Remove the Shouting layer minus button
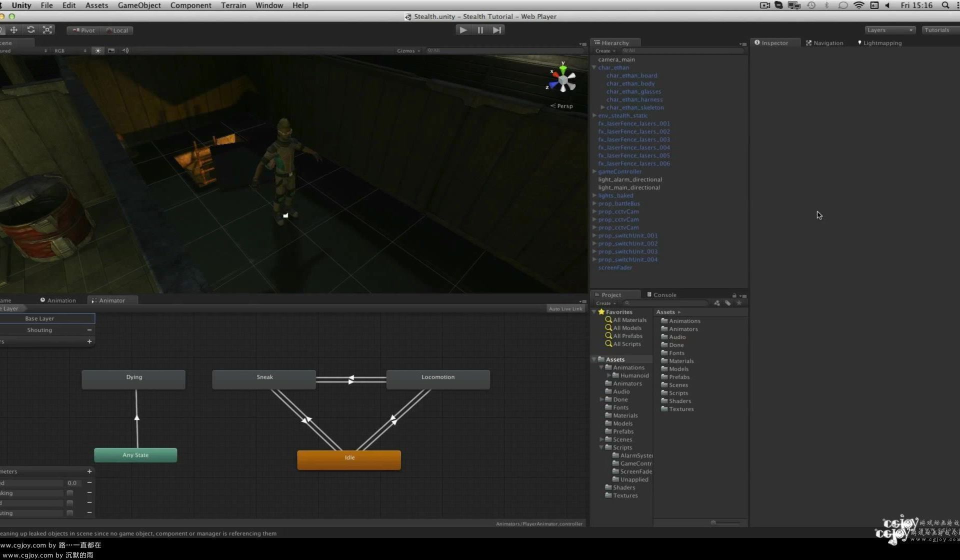The image size is (960, 560). click(x=89, y=330)
